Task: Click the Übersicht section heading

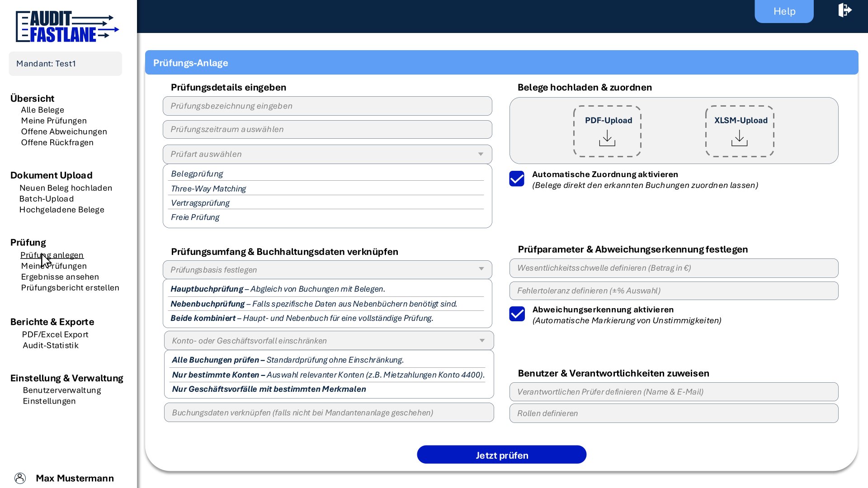Action: [x=32, y=99]
